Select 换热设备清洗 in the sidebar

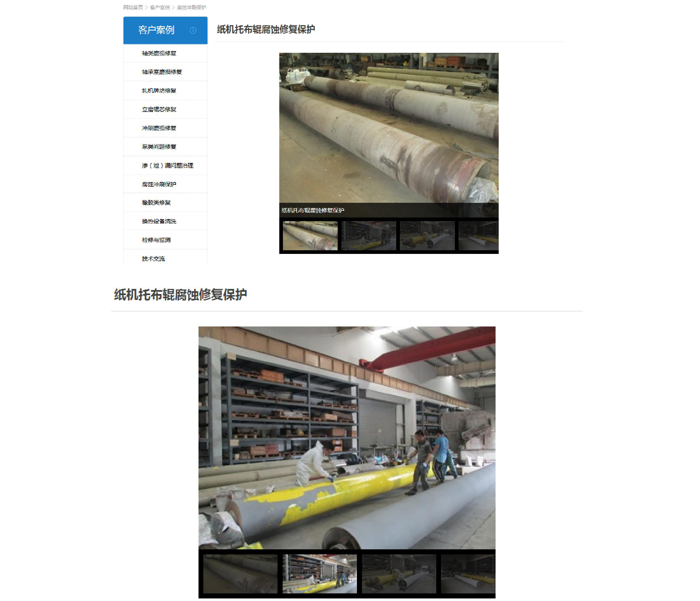[159, 221]
